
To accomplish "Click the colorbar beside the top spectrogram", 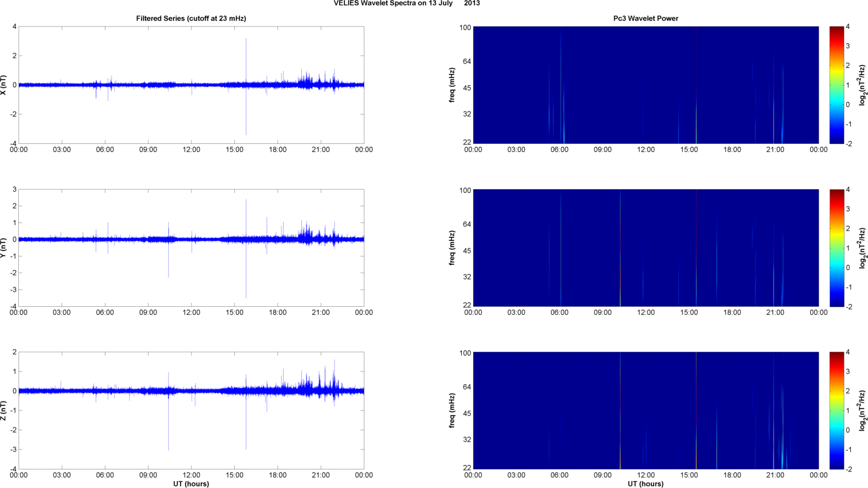I will click(836, 85).
